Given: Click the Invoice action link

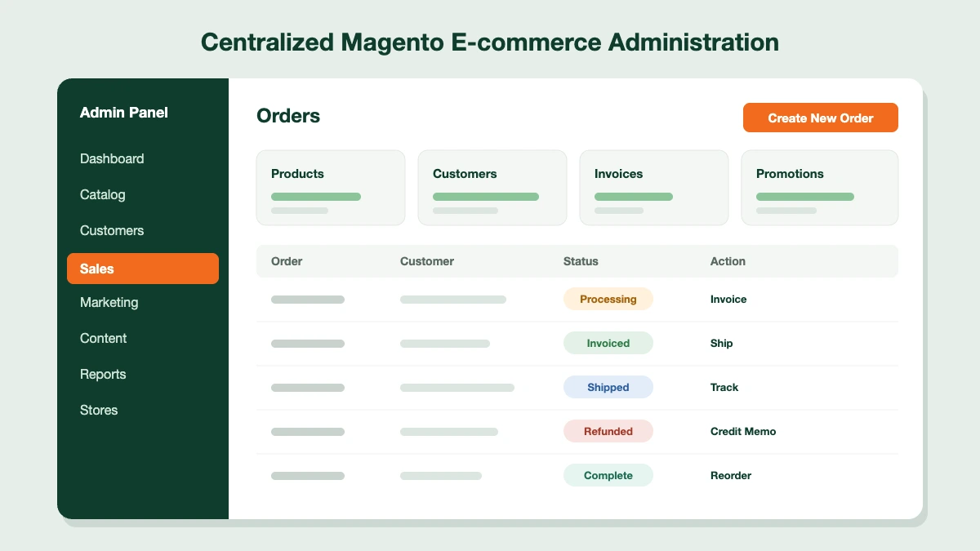Looking at the screenshot, I should [728, 299].
